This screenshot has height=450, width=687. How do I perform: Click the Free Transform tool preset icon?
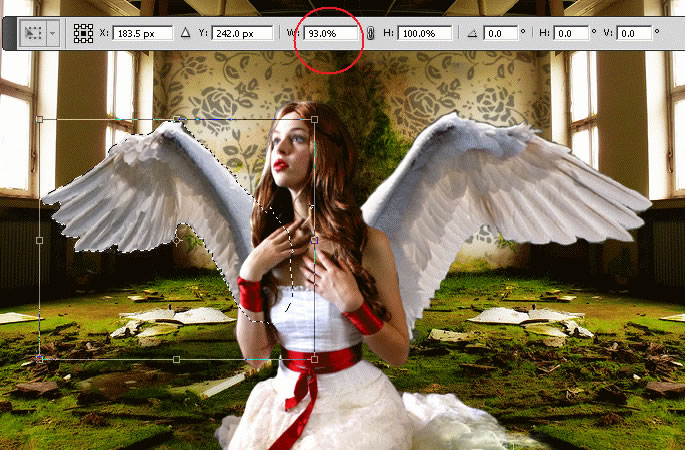pyautogui.click(x=33, y=33)
